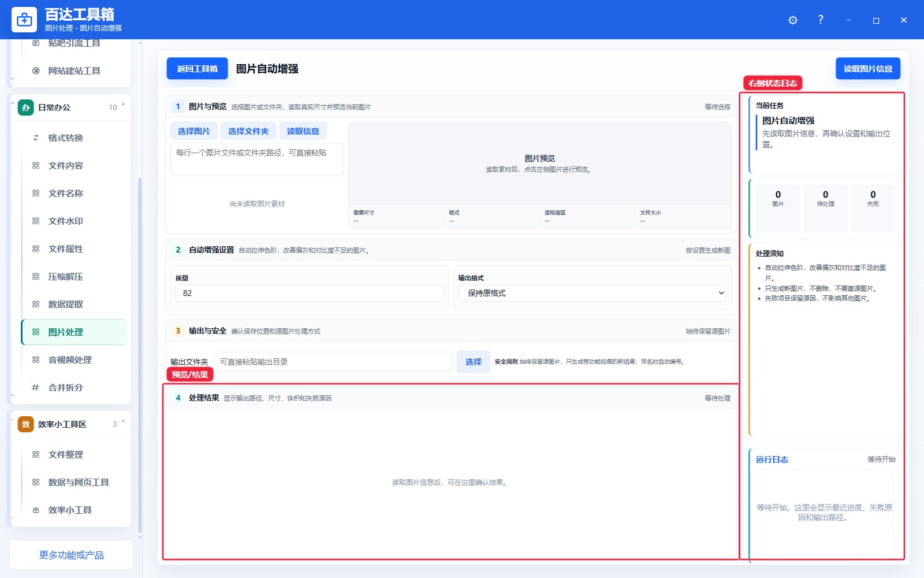Click the hash icon beside 合并拆分
Viewport: 924px width, 578px height.
click(x=36, y=387)
